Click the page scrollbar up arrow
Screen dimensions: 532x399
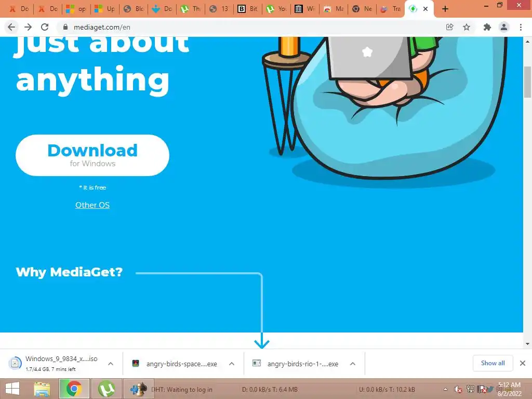[528, 42]
